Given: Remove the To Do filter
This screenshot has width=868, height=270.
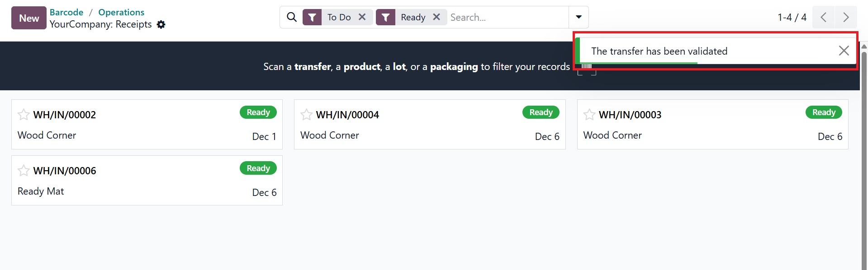Looking at the screenshot, I should [x=362, y=17].
